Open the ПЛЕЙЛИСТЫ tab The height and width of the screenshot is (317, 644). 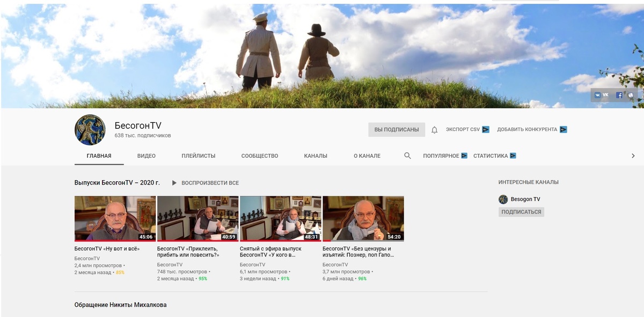click(199, 156)
